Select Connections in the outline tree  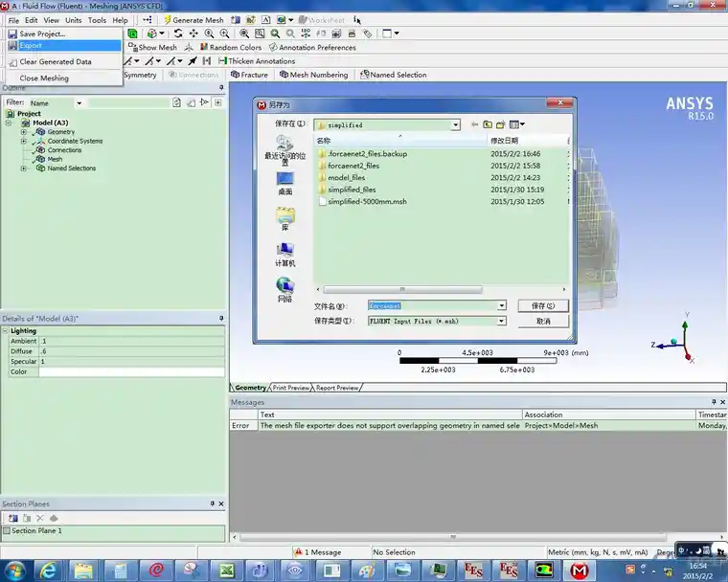pyautogui.click(x=64, y=150)
